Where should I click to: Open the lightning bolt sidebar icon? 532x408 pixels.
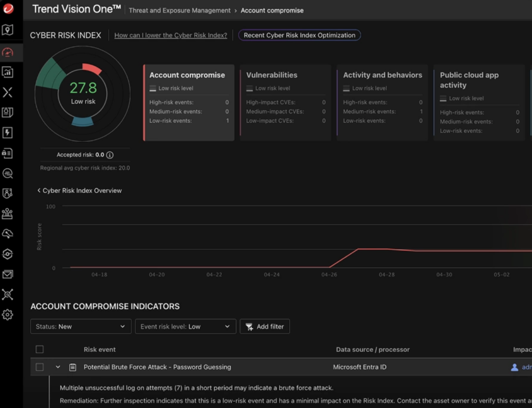point(7,133)
